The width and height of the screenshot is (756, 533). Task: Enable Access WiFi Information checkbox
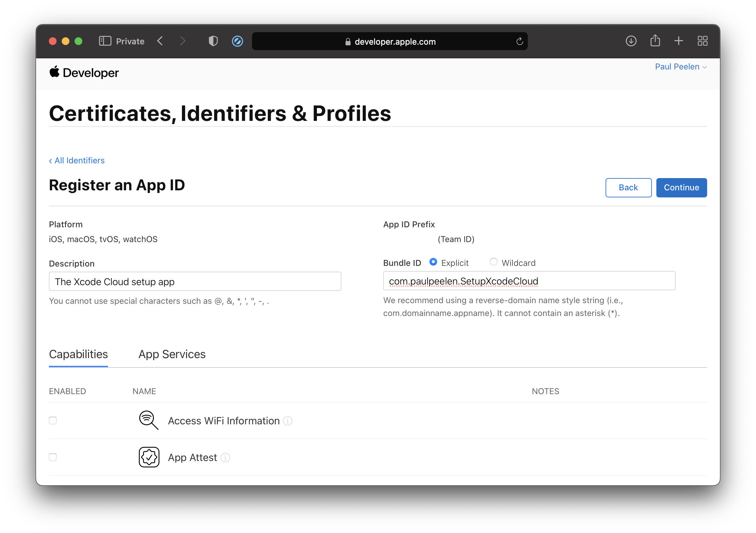click(53, 420)
